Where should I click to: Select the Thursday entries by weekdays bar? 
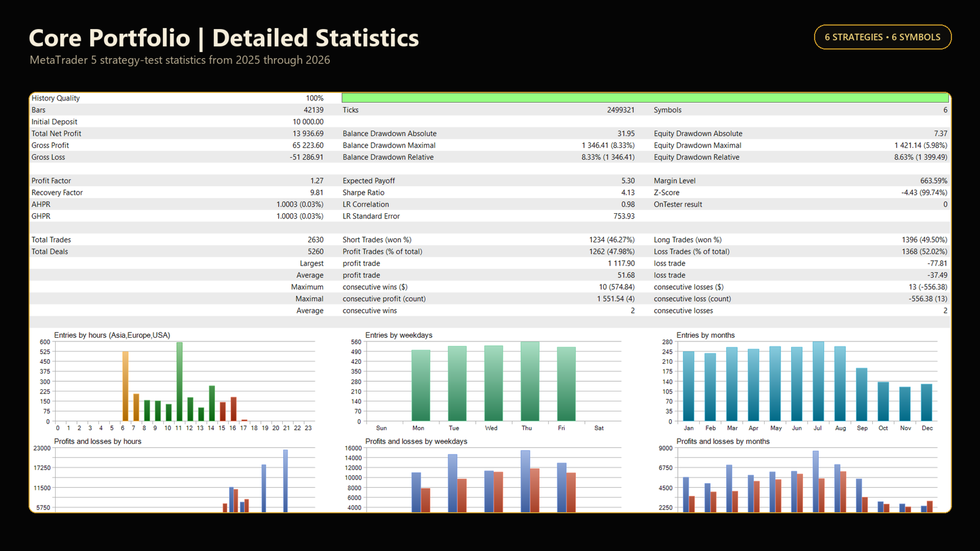click(x=530, y=381)
